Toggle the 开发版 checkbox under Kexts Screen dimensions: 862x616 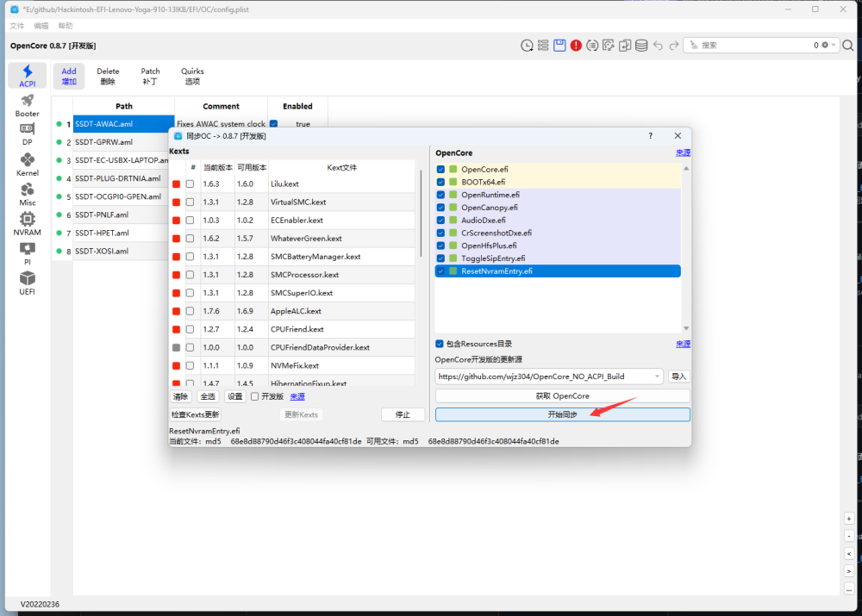[254, 397]
